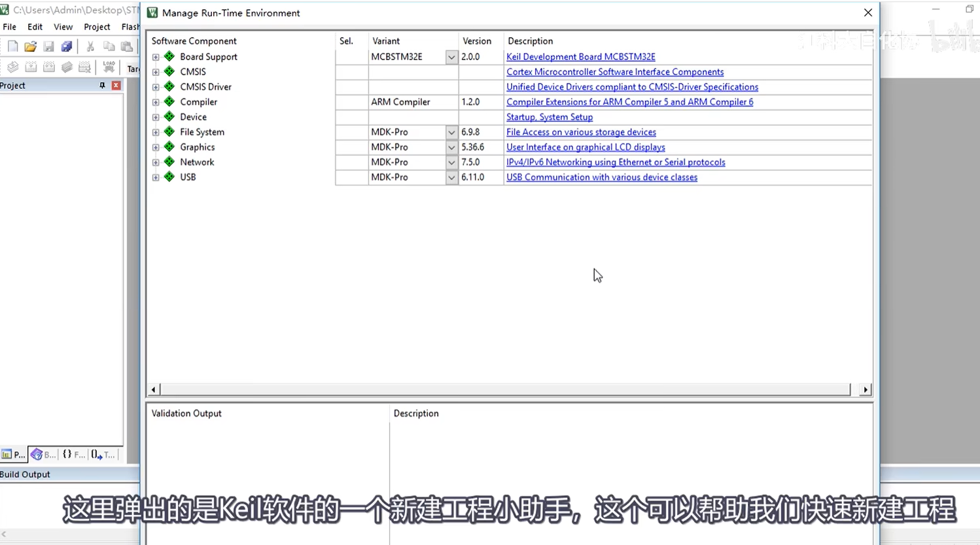Open the View menu
The width and height of the screenshot is (980, 545).
tap(63, 27)
